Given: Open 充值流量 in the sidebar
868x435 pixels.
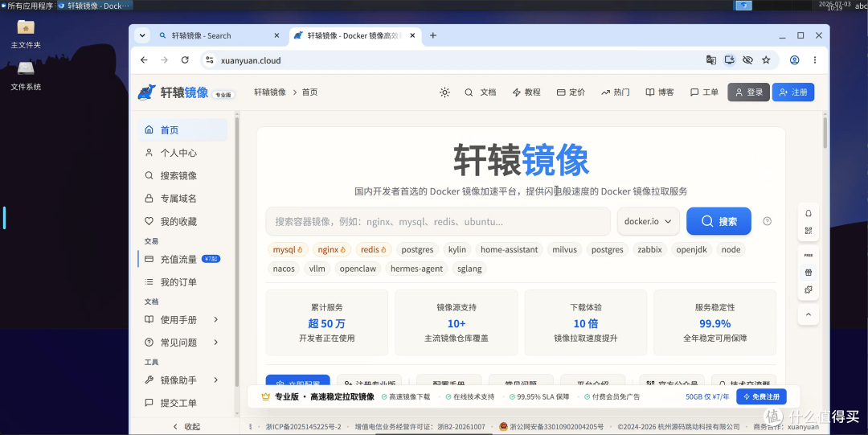Looking at the screenshot, I should click(182, 260).
